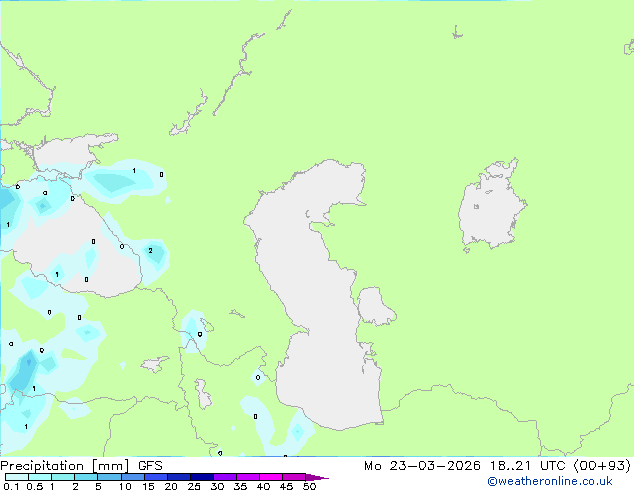The image size is (634, 490).
Task: Click the '25' legend scale label
Action: [x=194, y=486]
